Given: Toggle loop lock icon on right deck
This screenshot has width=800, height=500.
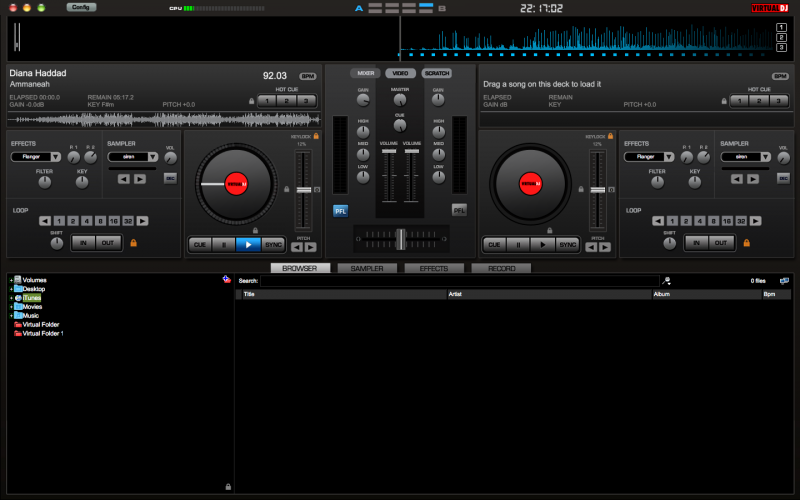Looking at the screenshot, I should click(x=747, y=243).
